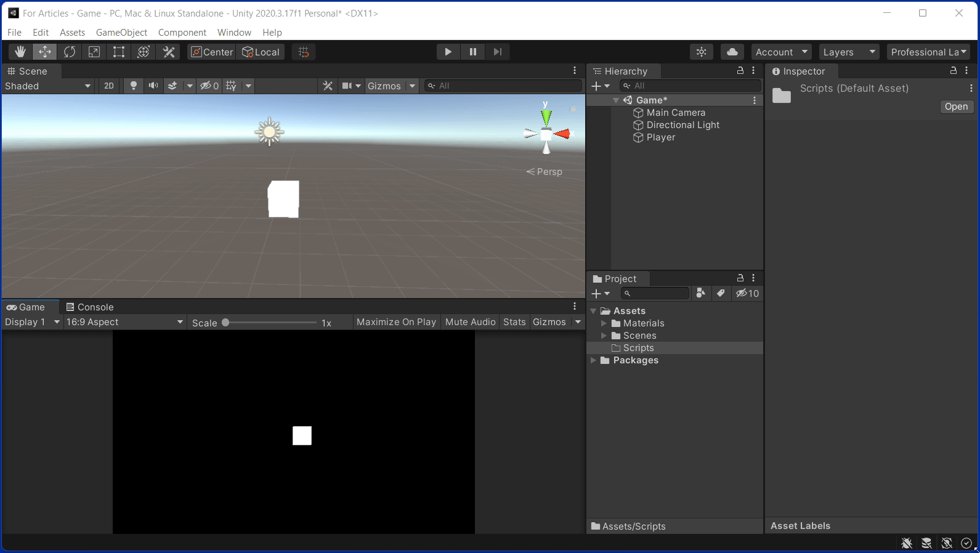Toggle Center pivot mode
The width and height of the screenshot is (980, 553).
click(212, 52)
